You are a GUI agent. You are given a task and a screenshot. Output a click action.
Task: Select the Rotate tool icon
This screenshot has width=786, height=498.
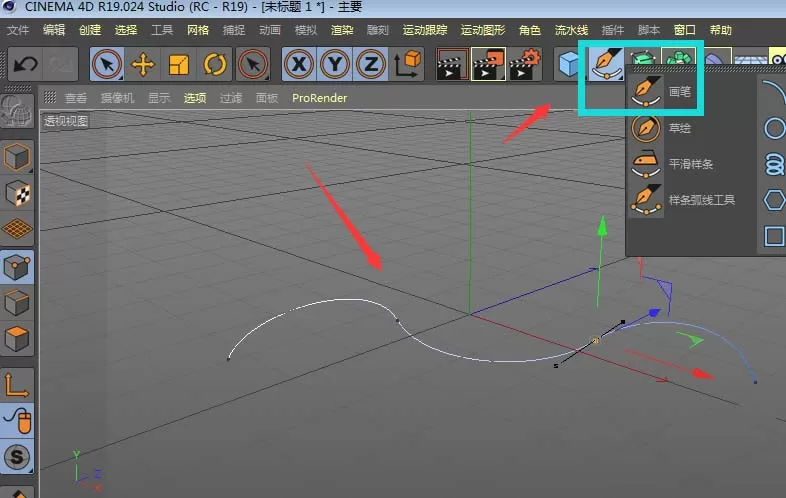(215, 64)
